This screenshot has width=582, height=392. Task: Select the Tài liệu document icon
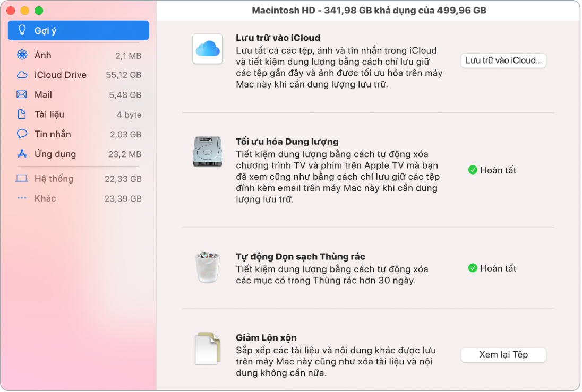tap(22, 114)
